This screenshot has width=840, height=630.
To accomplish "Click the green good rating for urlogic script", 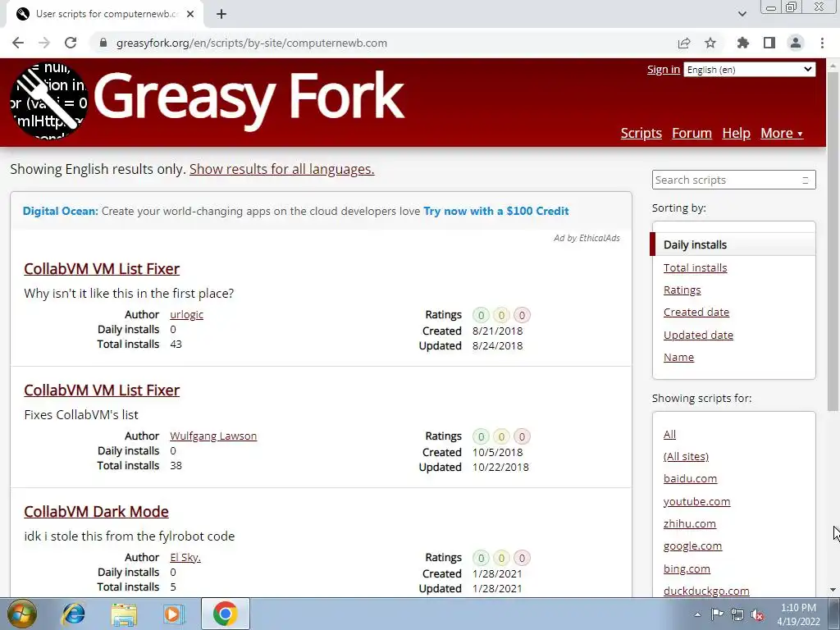I will (x=481, y=315).
